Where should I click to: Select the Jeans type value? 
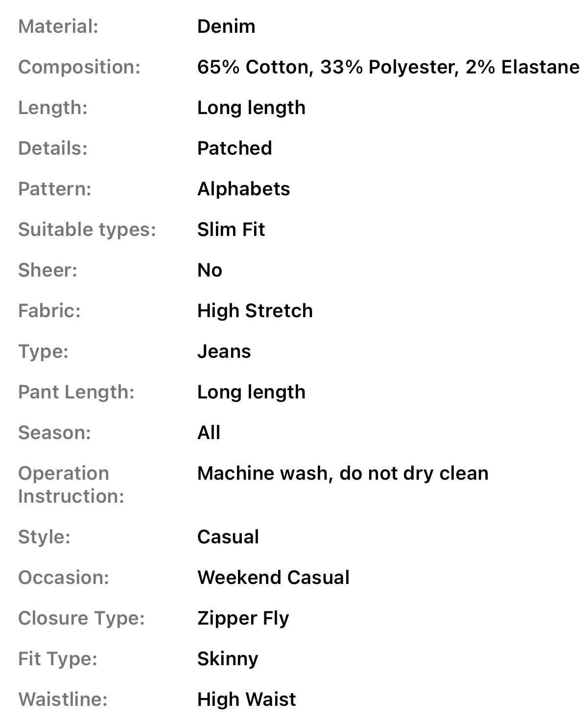(x=224, y=351)
